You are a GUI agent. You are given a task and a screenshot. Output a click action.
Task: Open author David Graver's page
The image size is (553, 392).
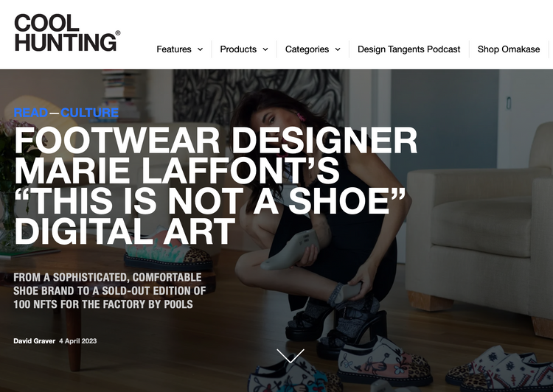click(x=34, y=341)
